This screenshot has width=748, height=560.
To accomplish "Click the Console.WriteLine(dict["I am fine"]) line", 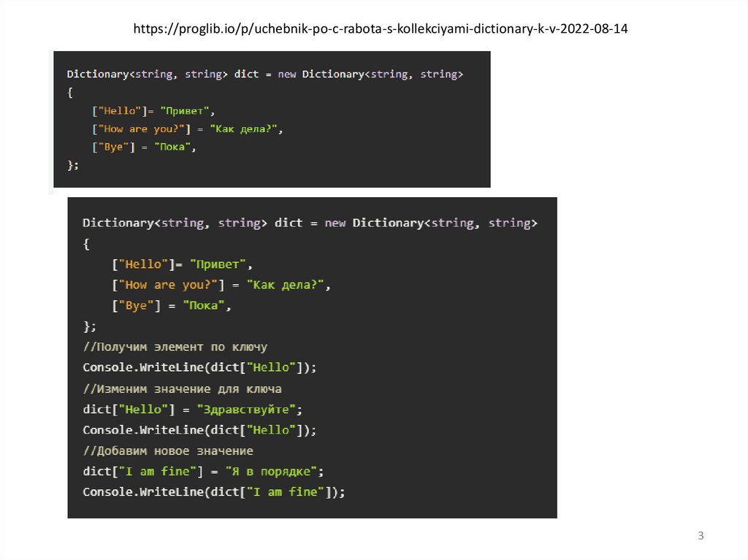I will (x=214, y=492).
